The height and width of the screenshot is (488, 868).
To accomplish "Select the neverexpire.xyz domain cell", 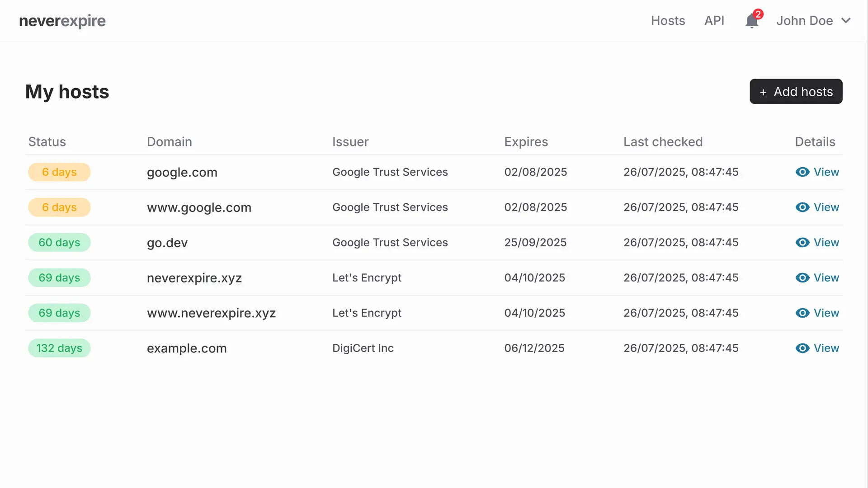I will click(194, 278).
